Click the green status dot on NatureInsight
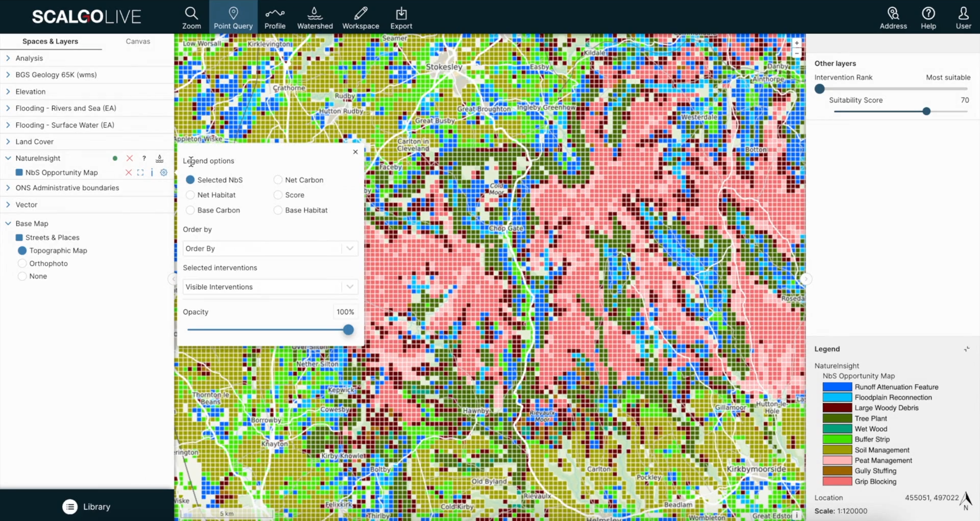 [115, 158]
